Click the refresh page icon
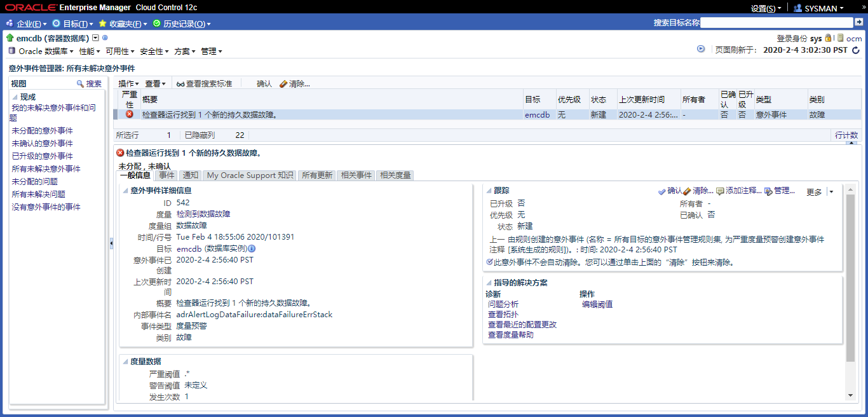 855,50
